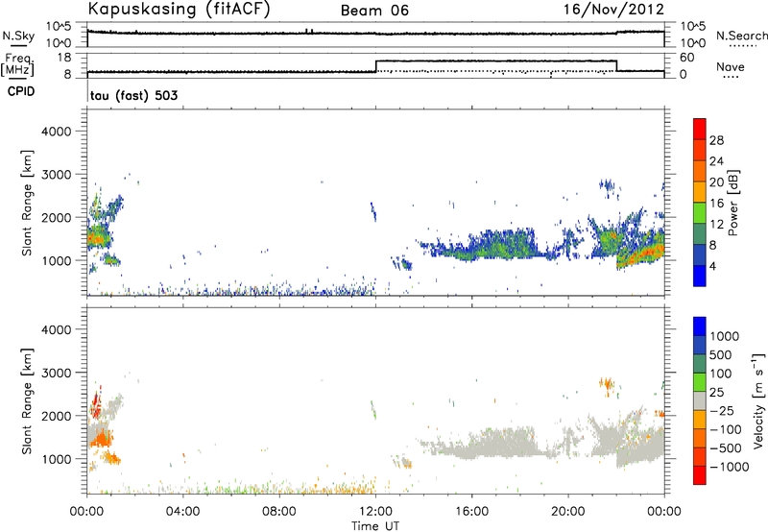Viewport: 768px width, 532px height.
Task: Pick the blue above-1000 velocity colorbar segment
Action: point(700,326)
